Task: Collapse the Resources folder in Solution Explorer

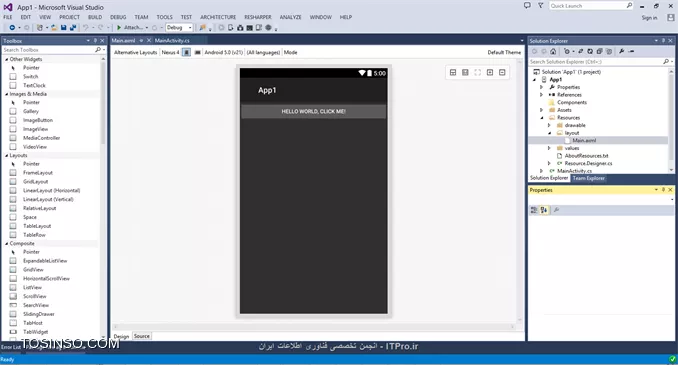Action: 542,118
